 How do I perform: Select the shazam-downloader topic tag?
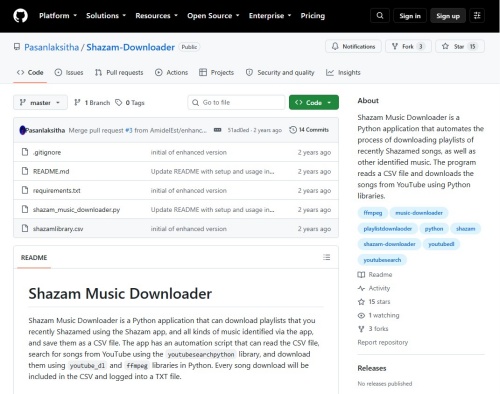(389, 244)
